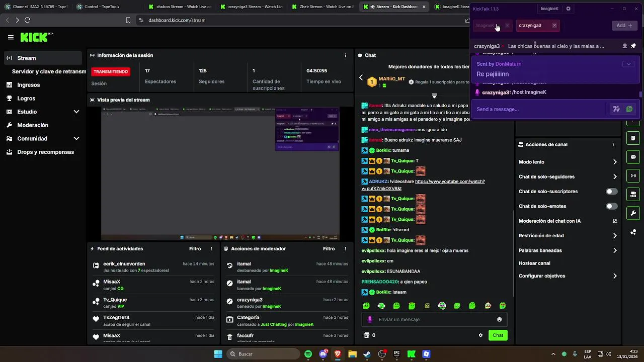The width and height of the screenshot is (644, 362).
Task: Select Stream in the sidebar
Action: [x=43, y=58]
